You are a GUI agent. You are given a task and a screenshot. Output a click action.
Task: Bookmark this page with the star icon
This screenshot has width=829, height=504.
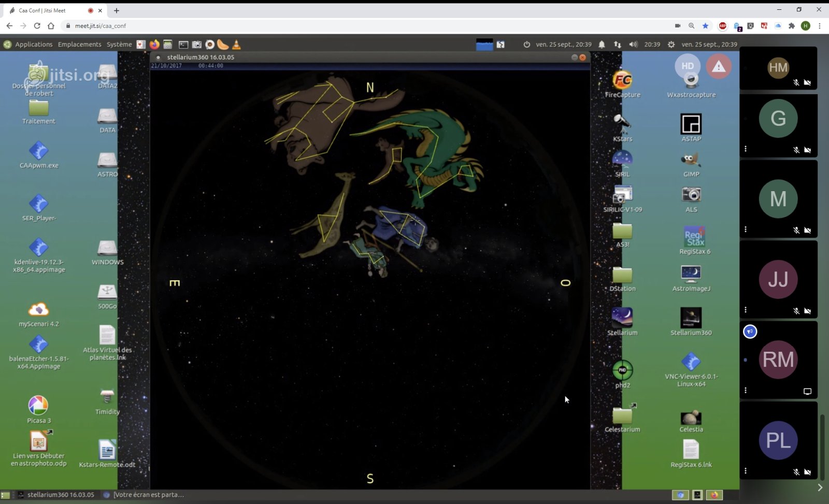[x=705, y=25]
